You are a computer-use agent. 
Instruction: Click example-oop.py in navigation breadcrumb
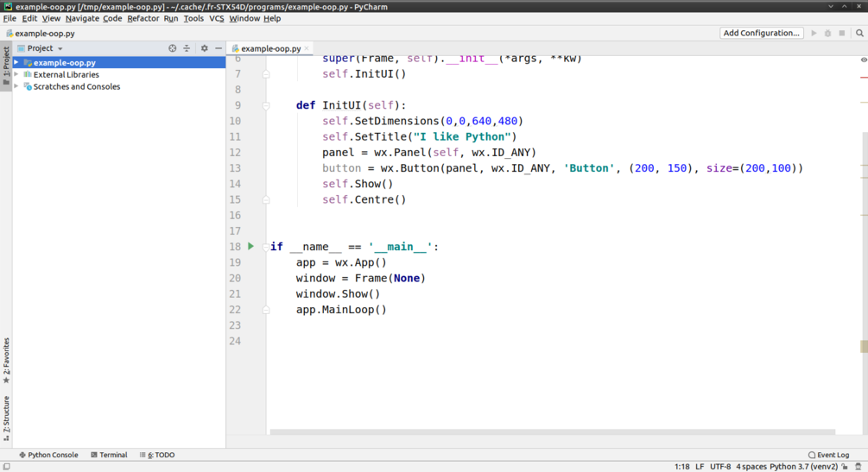click(x=45, y=33)
